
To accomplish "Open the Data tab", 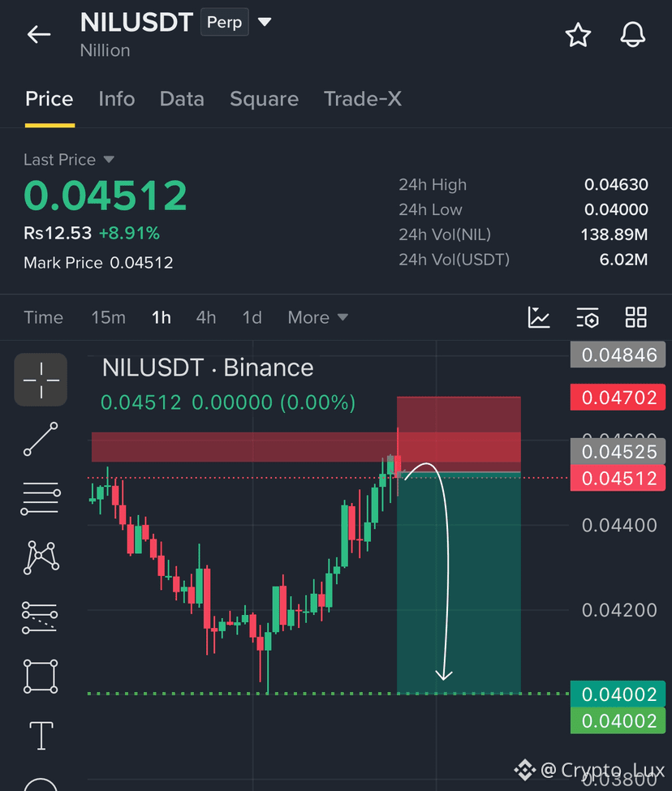I will coord(182,99).
